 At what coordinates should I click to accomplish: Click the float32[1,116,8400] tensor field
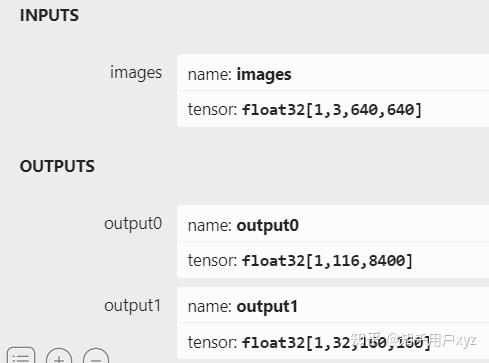pyautogui.click(x=333, y=261)
